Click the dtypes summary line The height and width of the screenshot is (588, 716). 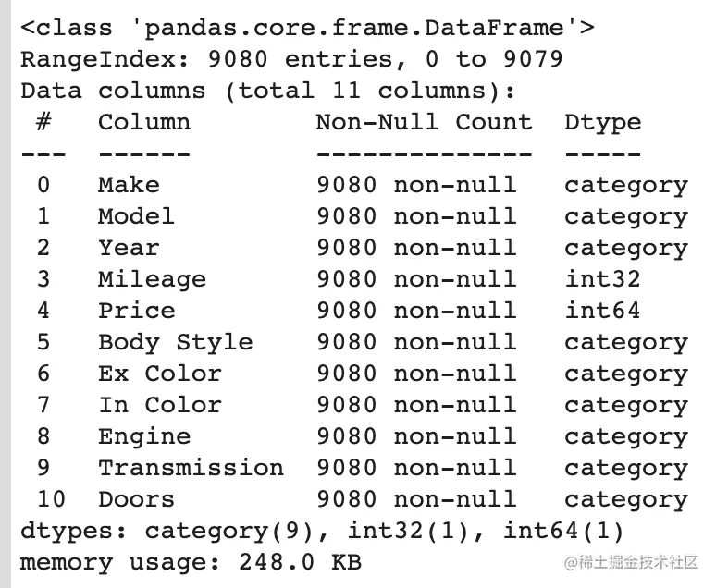pos(322,531)
